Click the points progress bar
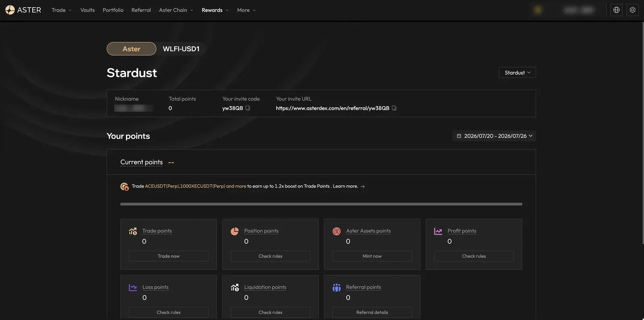This screenshot has width=644, height=320. (321, 204)
